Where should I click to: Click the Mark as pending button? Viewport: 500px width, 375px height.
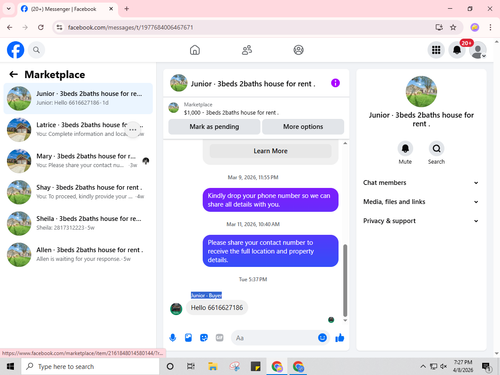point(214,127)
